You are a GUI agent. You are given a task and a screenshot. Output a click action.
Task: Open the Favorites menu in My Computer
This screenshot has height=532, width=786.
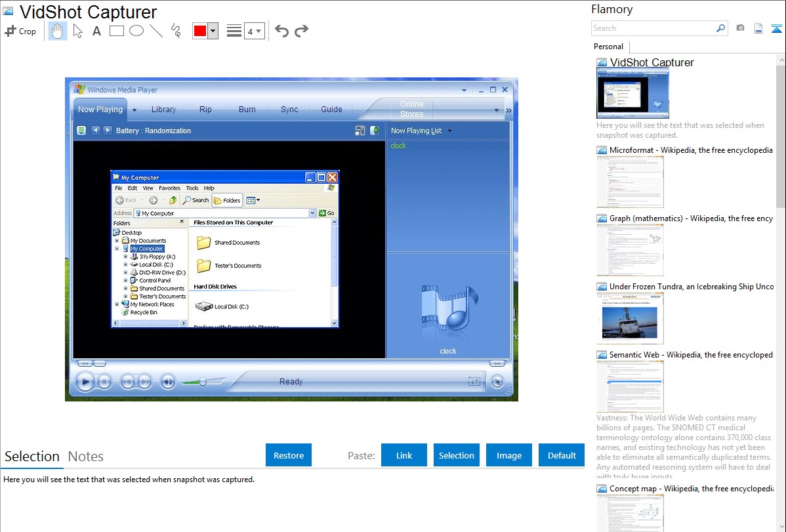pyautogui.click(x=169, y=188)
